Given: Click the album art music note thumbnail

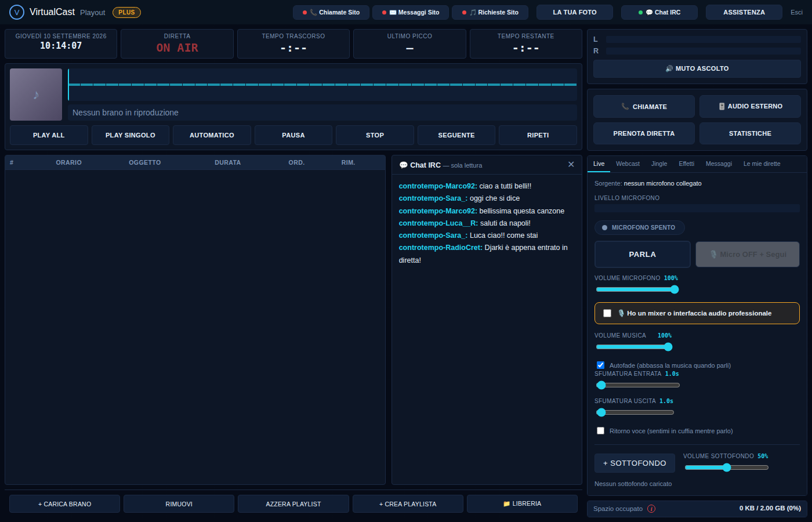Looking at the screenshot, I should pos(36,95).
